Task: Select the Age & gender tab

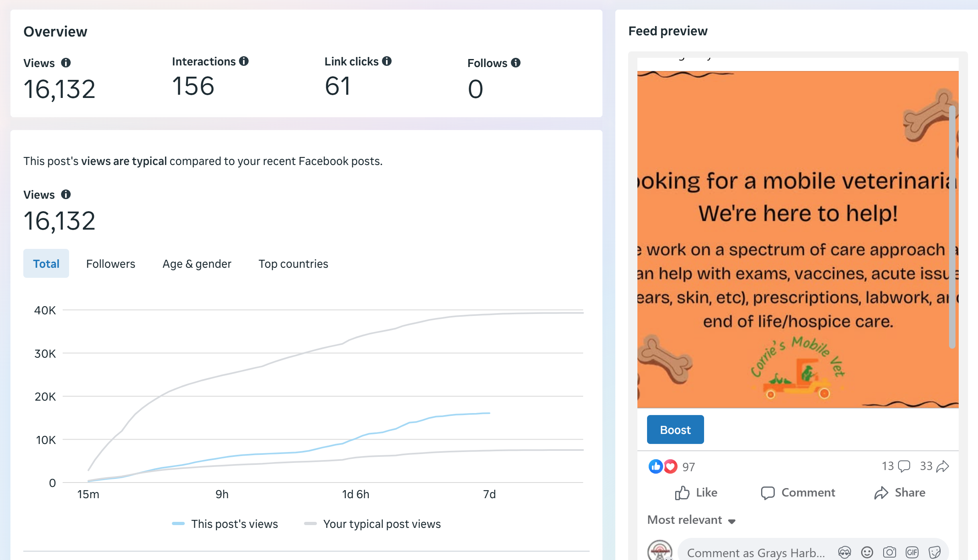Action: pyautogui.click(x=197, y=264)
